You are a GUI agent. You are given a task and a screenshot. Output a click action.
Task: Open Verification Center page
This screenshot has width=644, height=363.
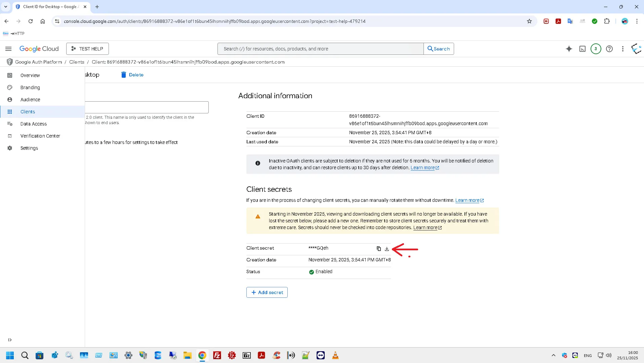click(40, 136)
